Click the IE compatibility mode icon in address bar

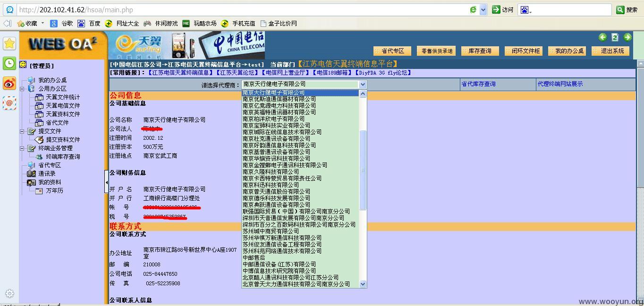[x=473, y=9]
